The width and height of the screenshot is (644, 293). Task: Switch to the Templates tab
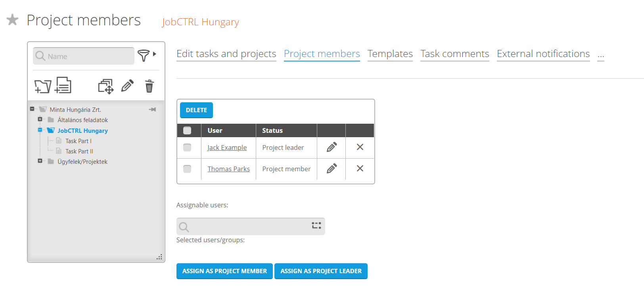pos(390,54)
